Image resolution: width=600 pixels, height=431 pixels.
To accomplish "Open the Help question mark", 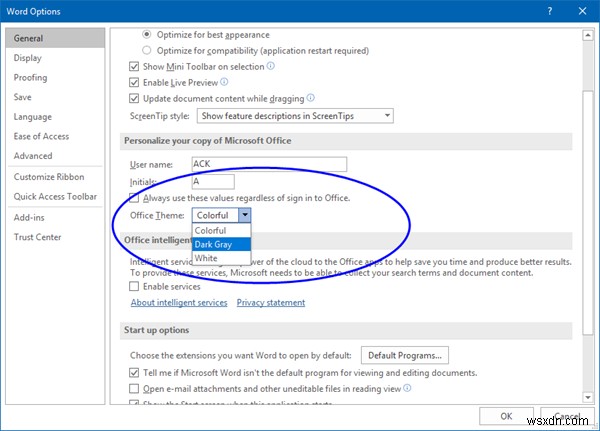I will 549,11.
